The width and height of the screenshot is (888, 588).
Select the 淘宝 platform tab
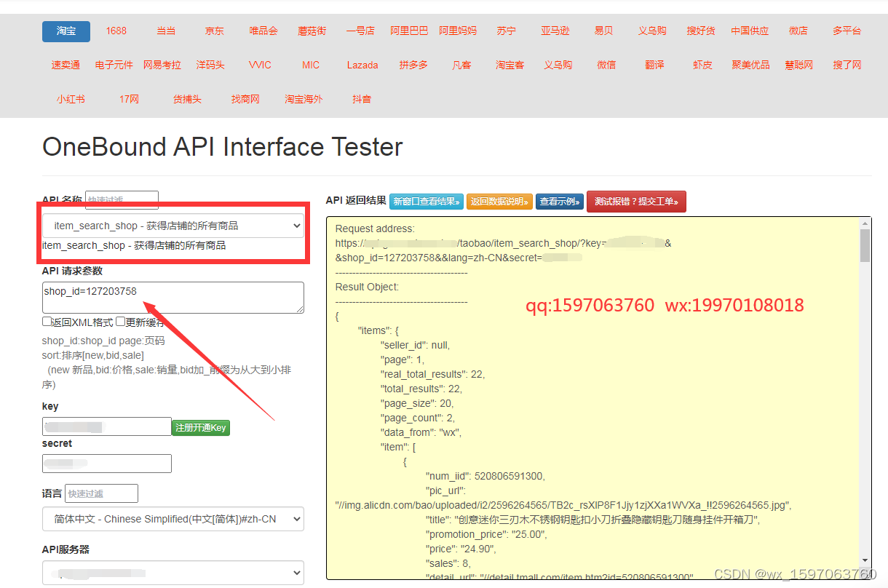pyautogui.click(x=66, y=31)
